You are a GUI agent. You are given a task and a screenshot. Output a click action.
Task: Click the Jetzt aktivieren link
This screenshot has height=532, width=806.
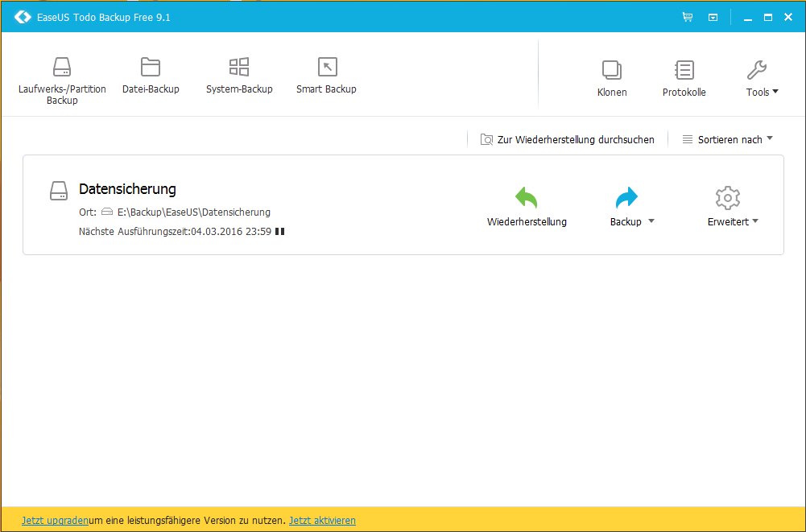point(322,521)
